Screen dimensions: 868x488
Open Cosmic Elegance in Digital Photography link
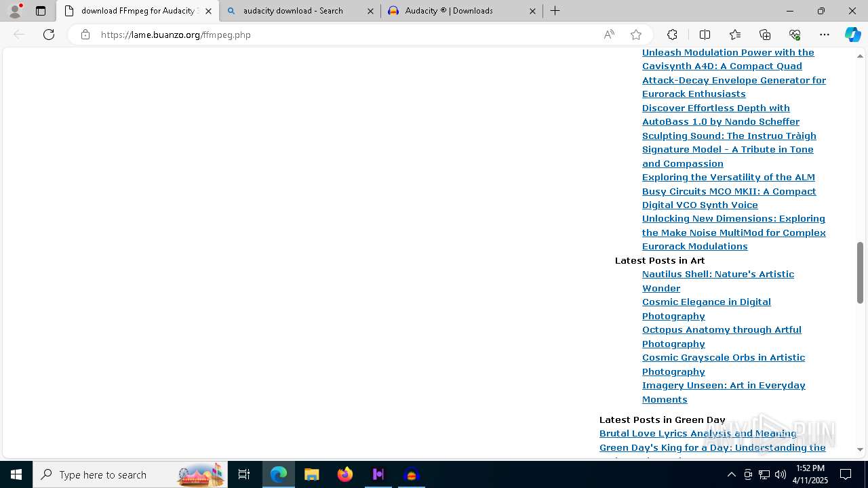(707, 309)
